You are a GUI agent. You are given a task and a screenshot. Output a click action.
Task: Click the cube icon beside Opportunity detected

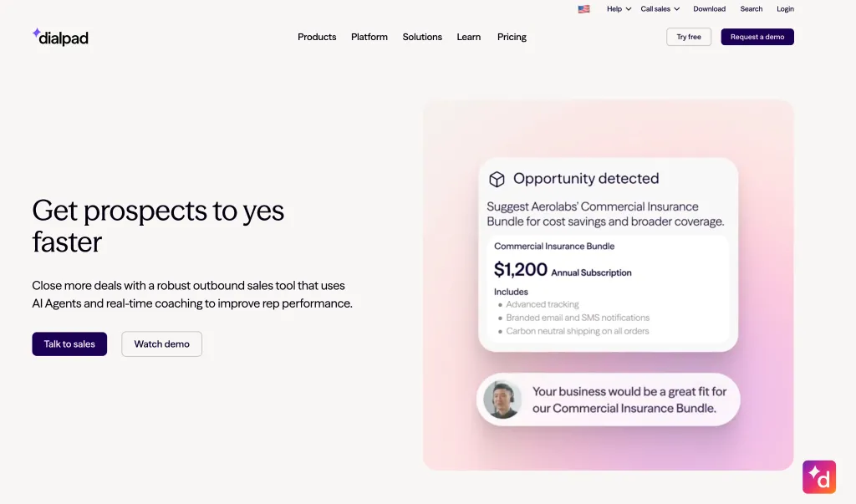point(497,179)
